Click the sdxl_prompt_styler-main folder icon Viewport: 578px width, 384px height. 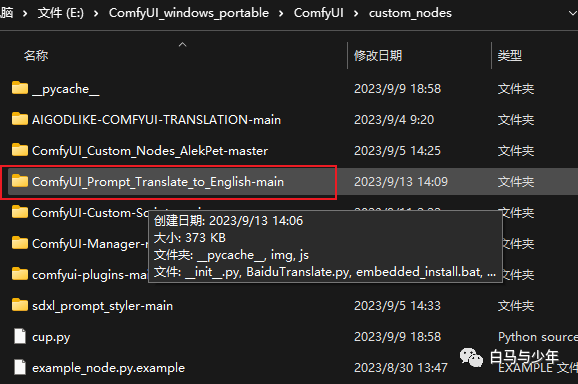click(x=20, y=305)
